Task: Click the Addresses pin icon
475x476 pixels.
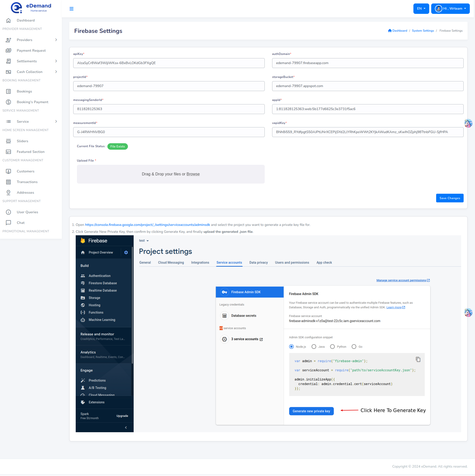Action: (8, 193)
